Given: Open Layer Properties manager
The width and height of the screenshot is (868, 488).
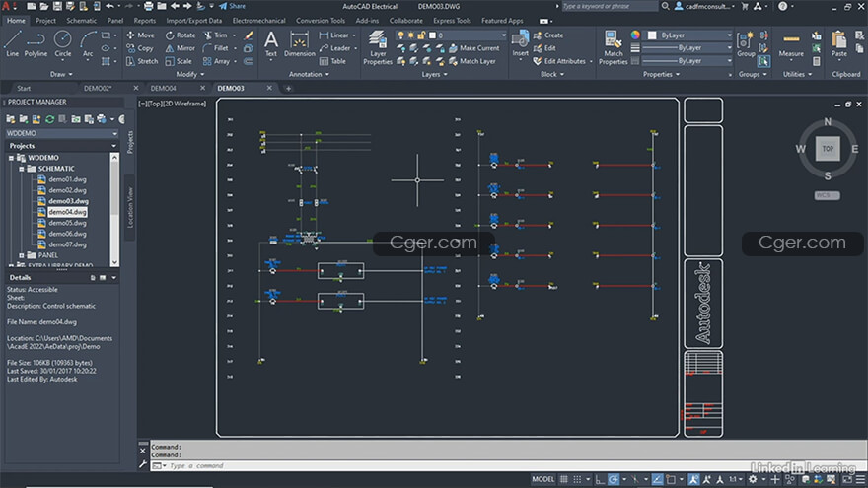Looking at the screenshot, I should click(x=378, y=48).
